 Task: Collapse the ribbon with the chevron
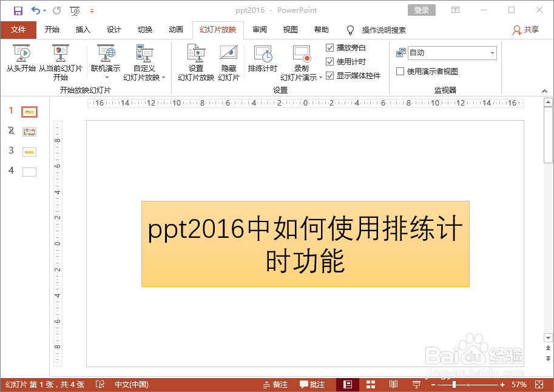[544, 91]
